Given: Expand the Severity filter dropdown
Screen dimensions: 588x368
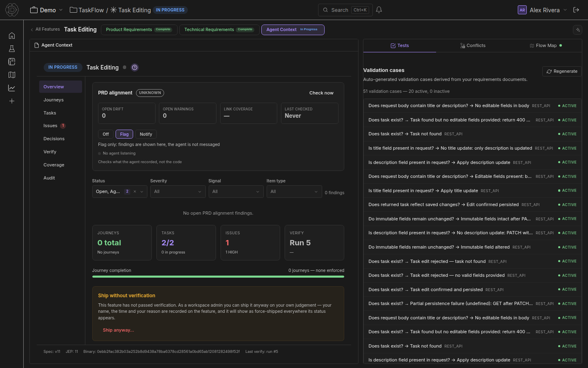Looking at the screenshot, I should pyautogui.click(x=178, y=191).
